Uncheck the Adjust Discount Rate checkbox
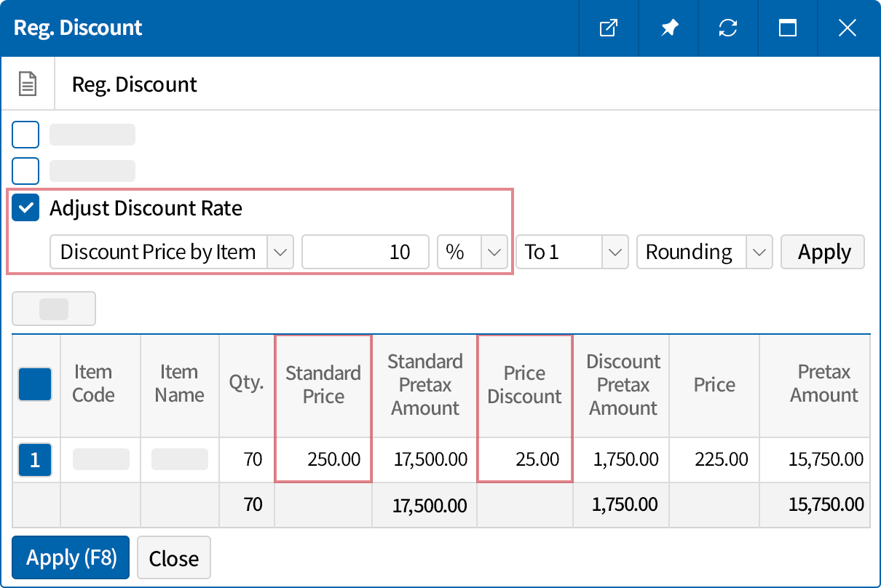 pos(25,208)
